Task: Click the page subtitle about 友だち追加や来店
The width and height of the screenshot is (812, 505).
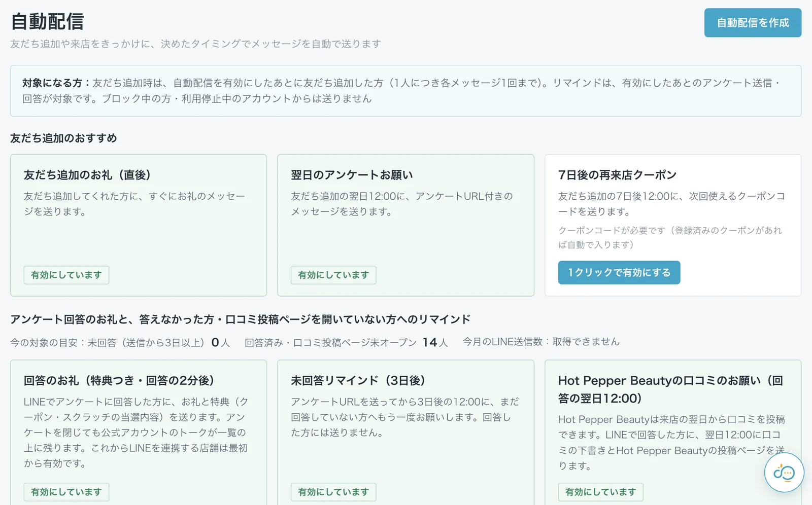Action: tap(195, 44)
